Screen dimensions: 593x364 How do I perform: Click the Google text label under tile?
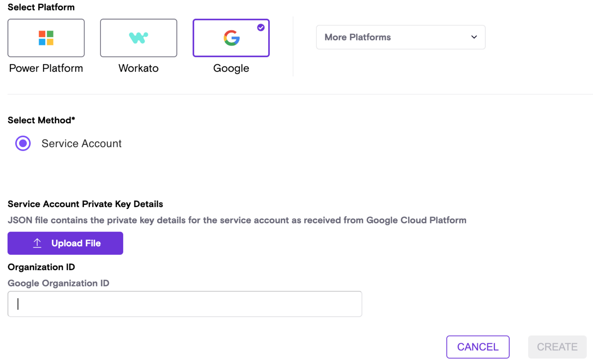click(x=231, y=68)
